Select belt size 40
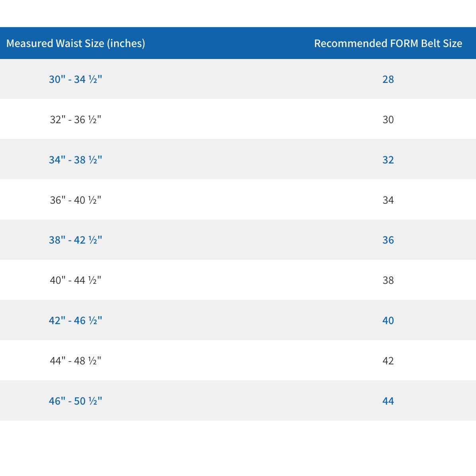The width and height of the screenshot is (476, 476). (388, 321)
